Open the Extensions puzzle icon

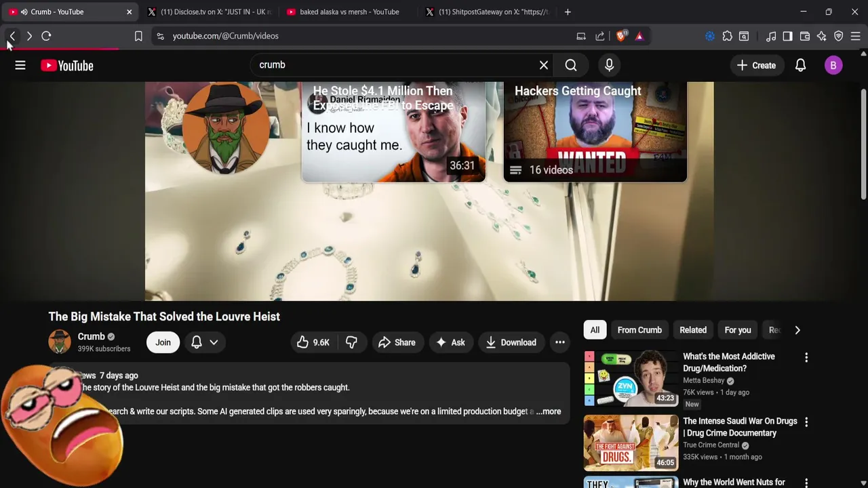click(x=727, y=36)
